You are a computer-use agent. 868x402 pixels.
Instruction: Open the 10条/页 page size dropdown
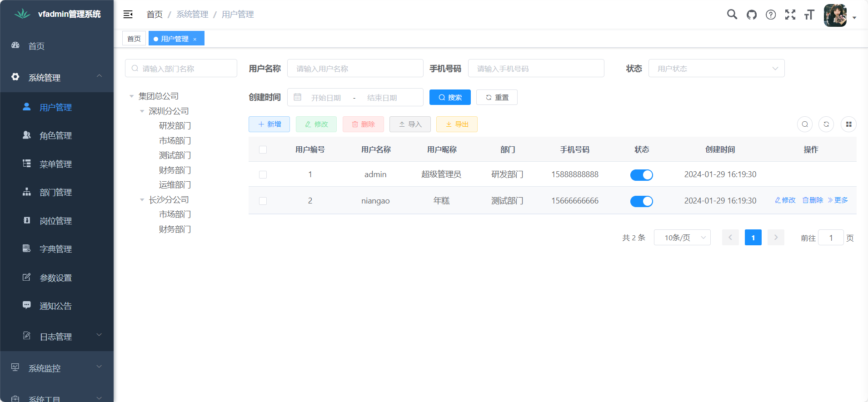point(682,238)
